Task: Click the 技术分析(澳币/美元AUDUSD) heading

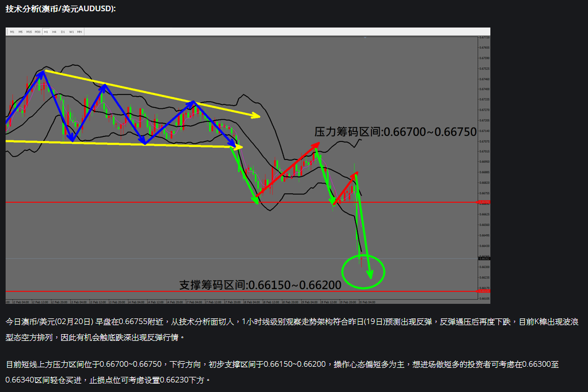Action: [x=61, y=8]
